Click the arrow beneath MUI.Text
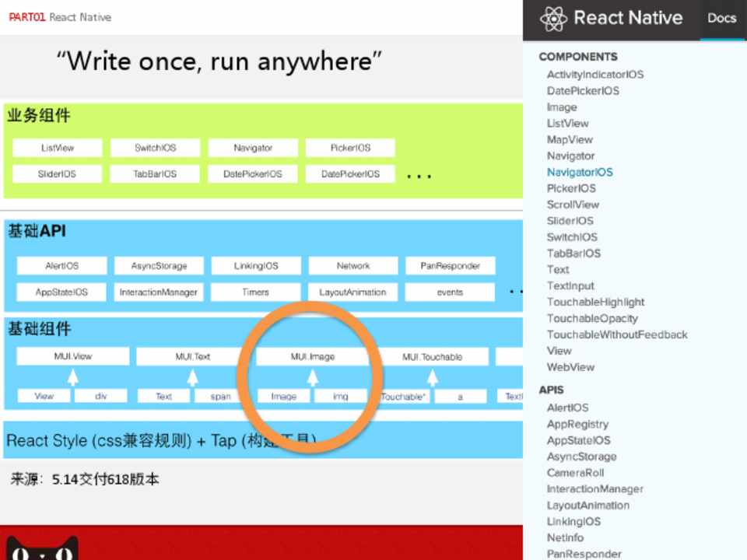 (x=192, y=377)
